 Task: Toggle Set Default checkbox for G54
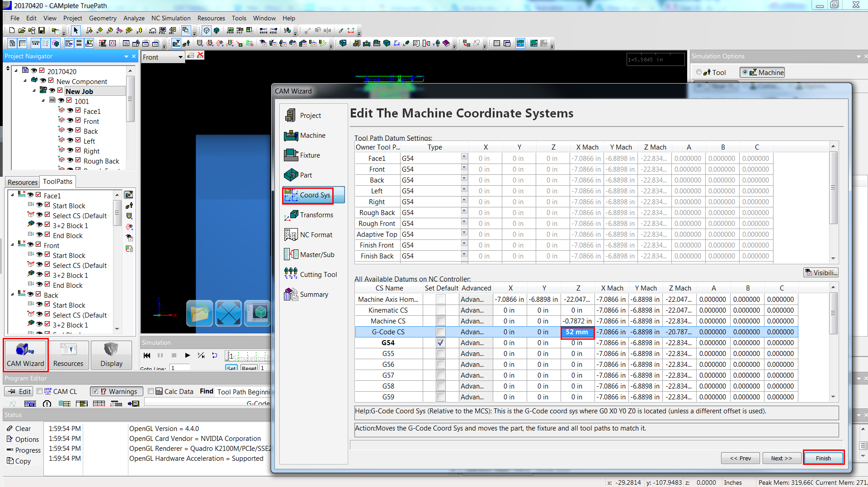(441, 343)
